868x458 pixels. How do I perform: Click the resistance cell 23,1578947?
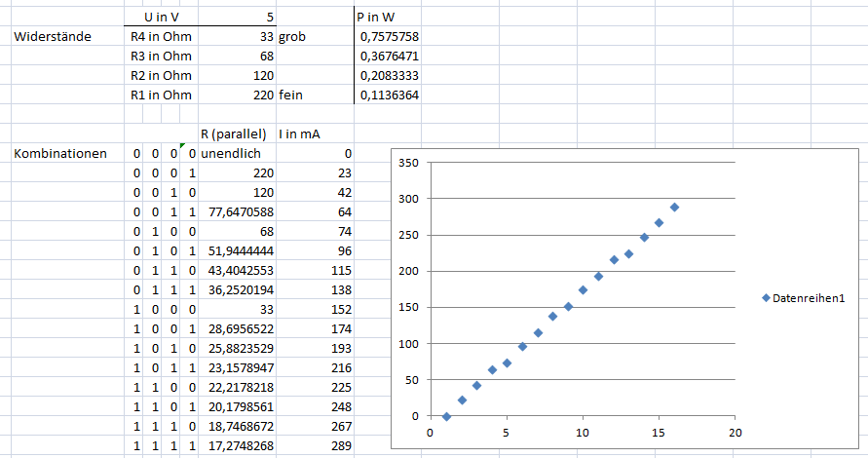[x=238, y=367]
